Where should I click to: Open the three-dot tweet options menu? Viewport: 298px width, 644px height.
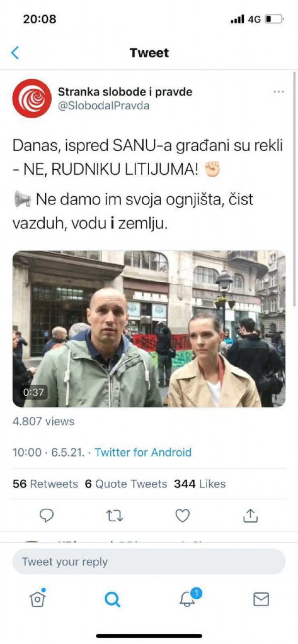coord(278,92)
